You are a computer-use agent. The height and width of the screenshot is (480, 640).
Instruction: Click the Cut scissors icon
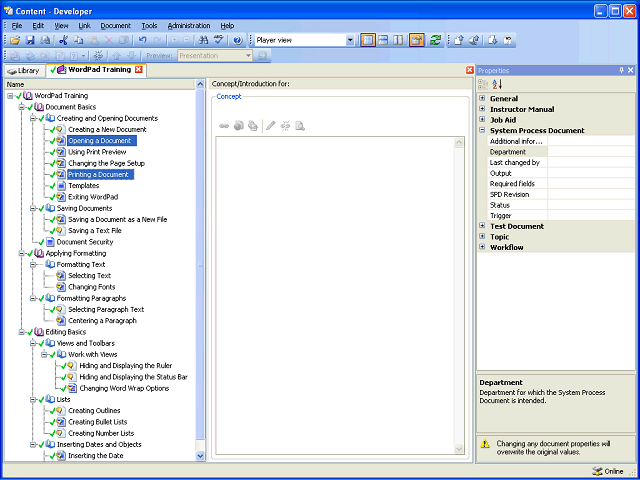point(63,40)
